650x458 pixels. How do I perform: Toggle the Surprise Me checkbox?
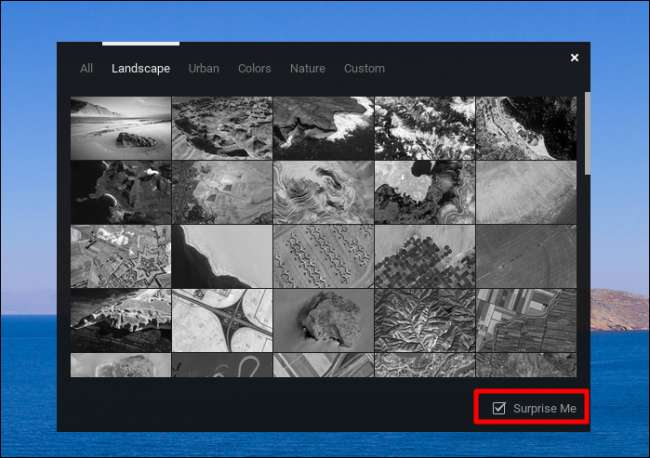[500, 408]
